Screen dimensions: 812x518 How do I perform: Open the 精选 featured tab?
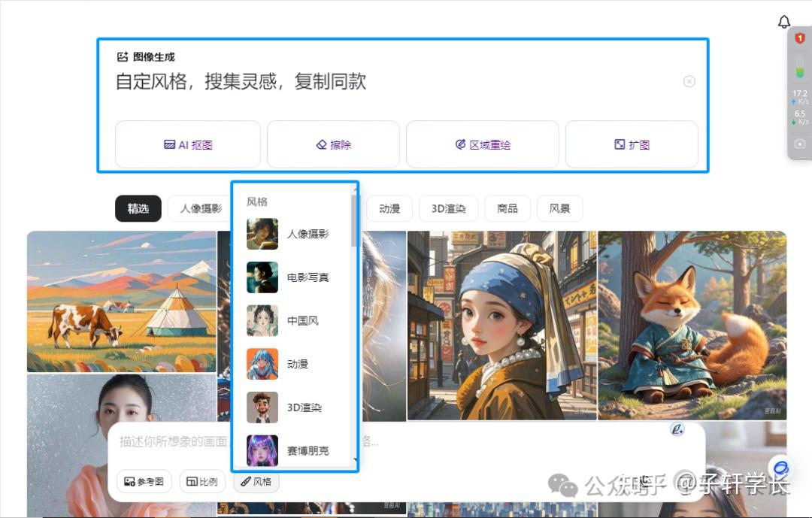[x=138, y=208]
